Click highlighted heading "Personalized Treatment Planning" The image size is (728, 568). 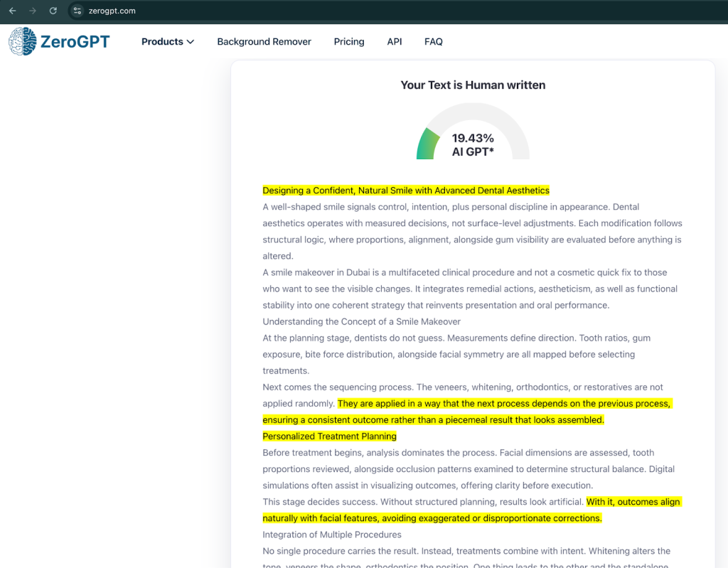tap(329, 436)
